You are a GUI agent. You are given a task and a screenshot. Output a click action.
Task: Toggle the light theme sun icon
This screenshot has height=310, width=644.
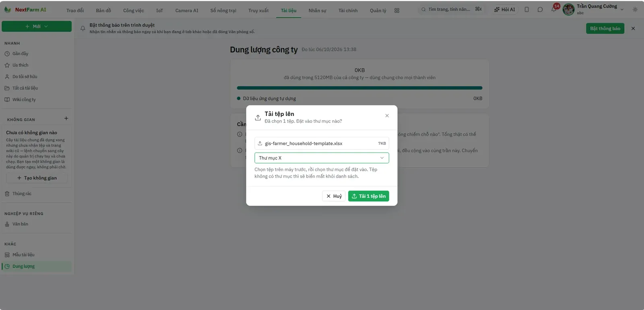pyautogui.click(x=635, y=9)
